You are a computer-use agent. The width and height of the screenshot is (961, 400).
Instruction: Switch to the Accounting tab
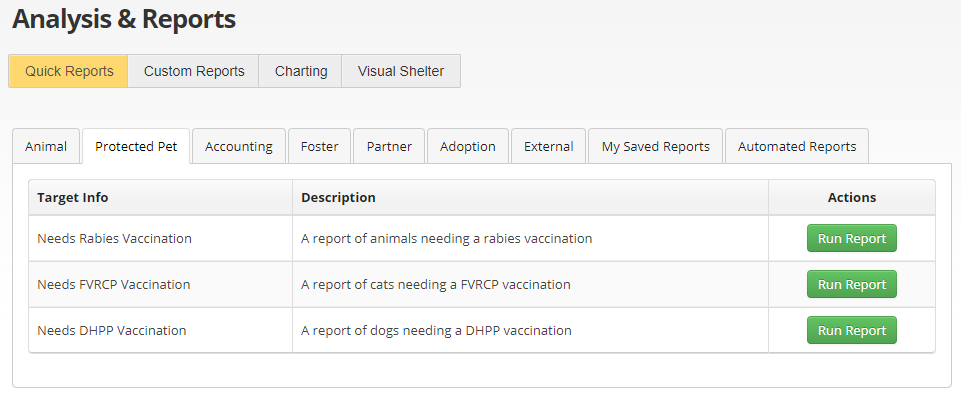pyautogui.click(x=239, y=146)
